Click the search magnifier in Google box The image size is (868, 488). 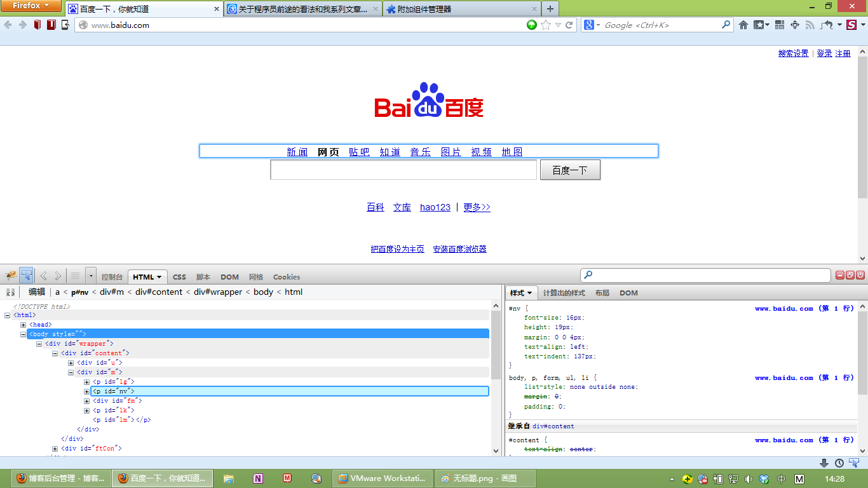coord(726,25)
